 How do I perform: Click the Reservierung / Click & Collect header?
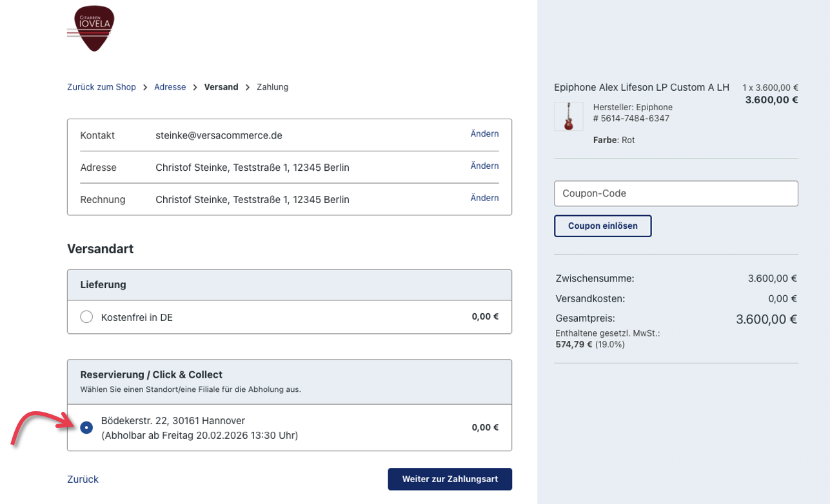(x=151, y=374)
